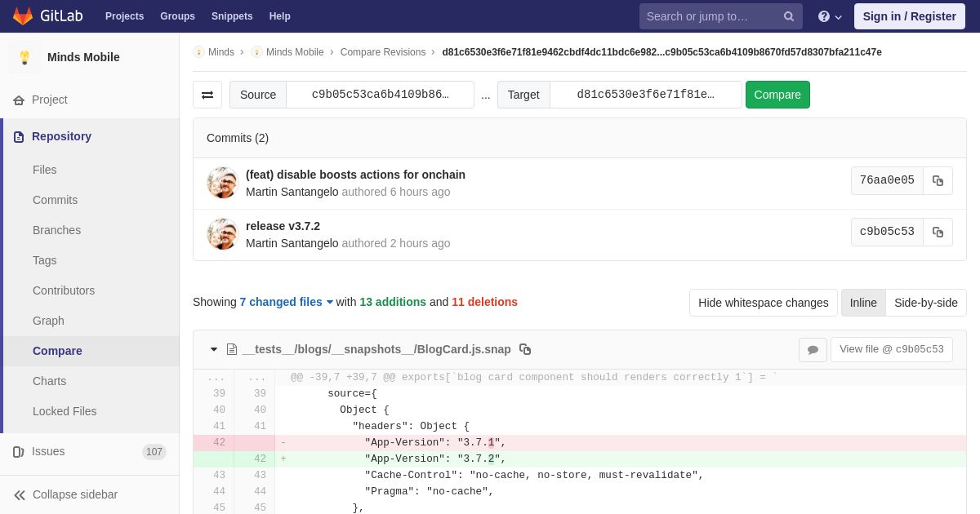Click the Minds Mobile breadcrumb avatar icon

[256, 52]
